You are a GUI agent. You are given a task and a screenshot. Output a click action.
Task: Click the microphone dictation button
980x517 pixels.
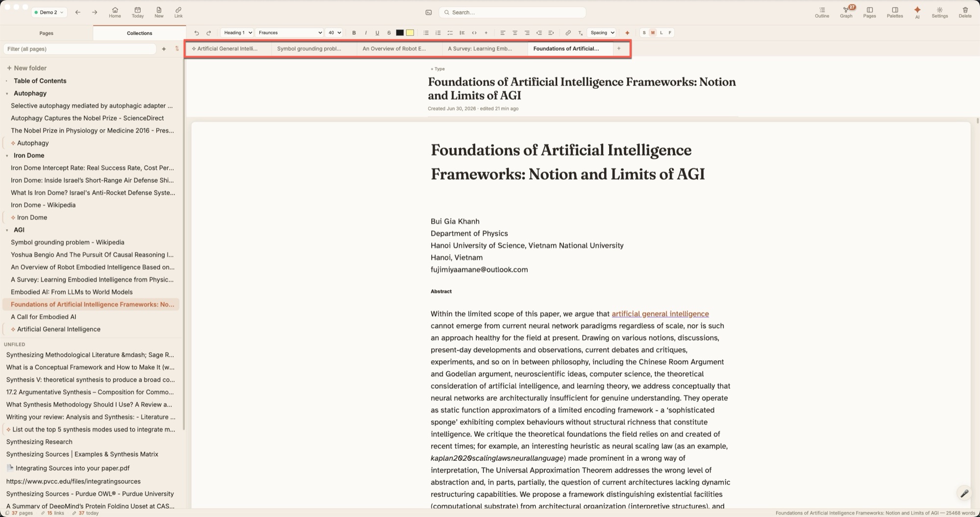pos(964,493)
